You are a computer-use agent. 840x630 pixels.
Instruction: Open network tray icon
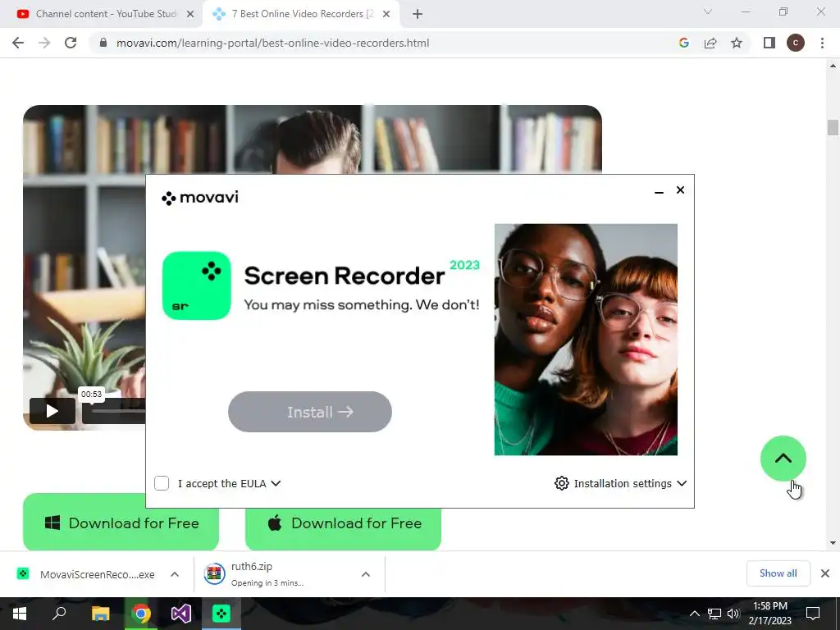(x=714, y=614)
